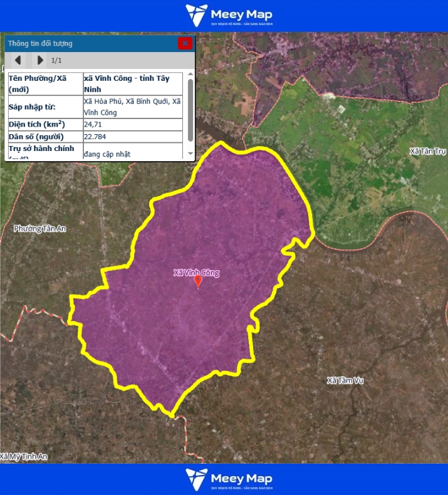This screenshot has width=448, height=495.
Task: Select the Sáp nhập từ row value
Action: click(132, 107)
